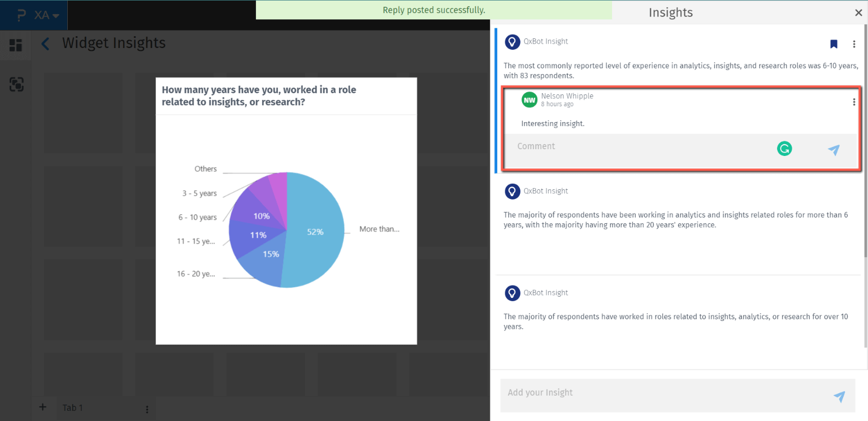This screenshot has height=421, width=868.
Task: Click the back arrow beside Widget Insights
Action: click(45, 43)
